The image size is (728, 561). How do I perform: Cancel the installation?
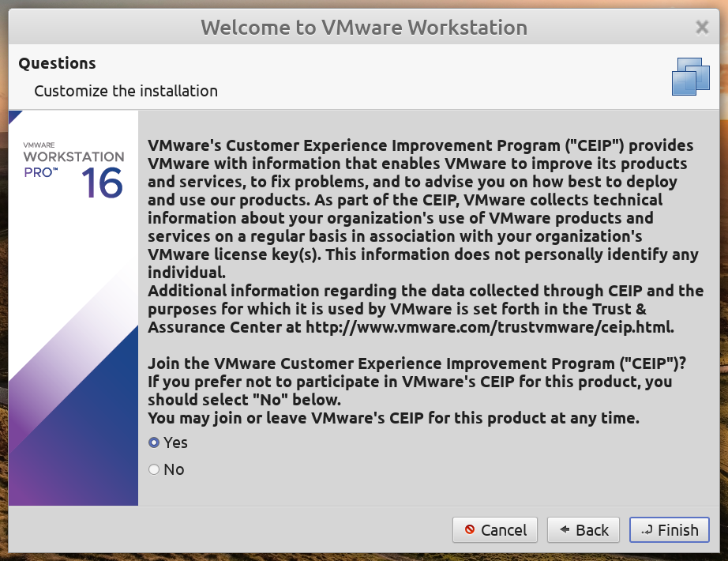(495, 530)
